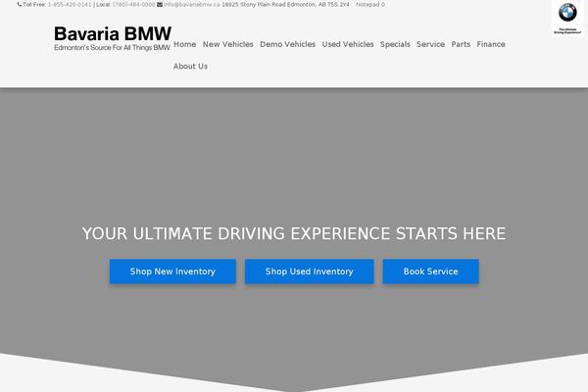
Task: Open the Service menu
Action: point(430,44)
